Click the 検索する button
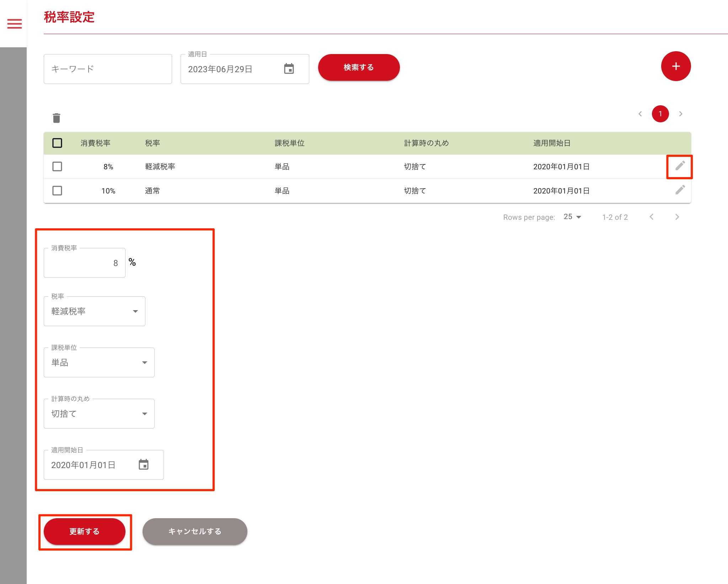The height and width of the screenshot is (584, 728). click(359, 68)
